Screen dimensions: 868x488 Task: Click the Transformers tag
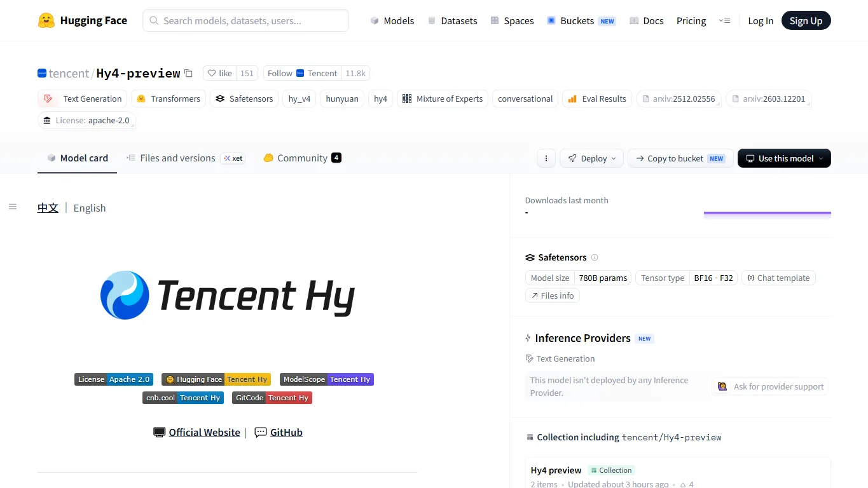[169, 98]
